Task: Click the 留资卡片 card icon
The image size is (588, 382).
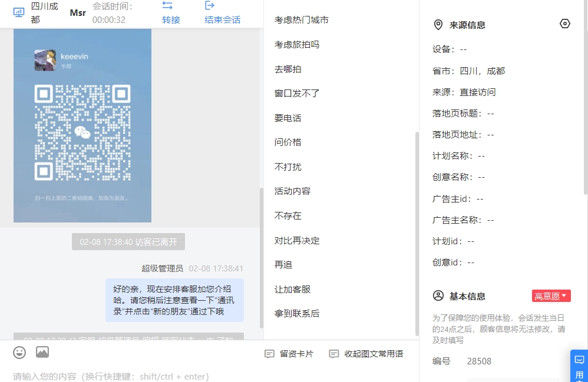Action: click(269, 354)
